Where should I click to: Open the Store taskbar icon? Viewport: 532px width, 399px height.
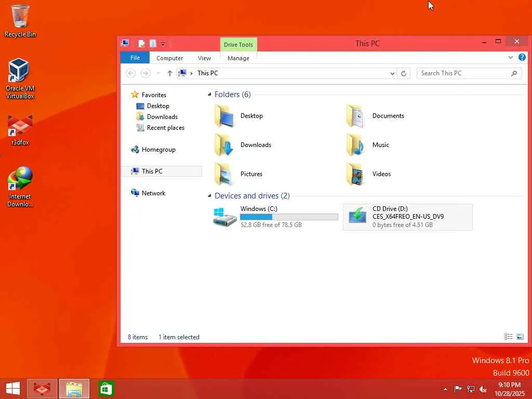105,389
